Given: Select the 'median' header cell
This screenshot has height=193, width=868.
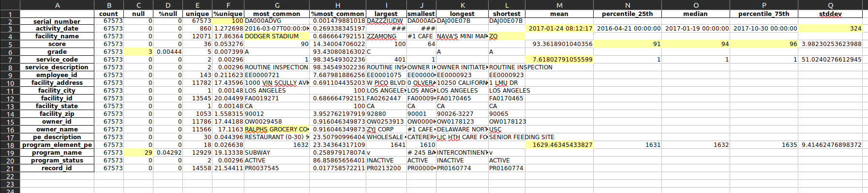Looking at the screenshot, I should [696, 14].
